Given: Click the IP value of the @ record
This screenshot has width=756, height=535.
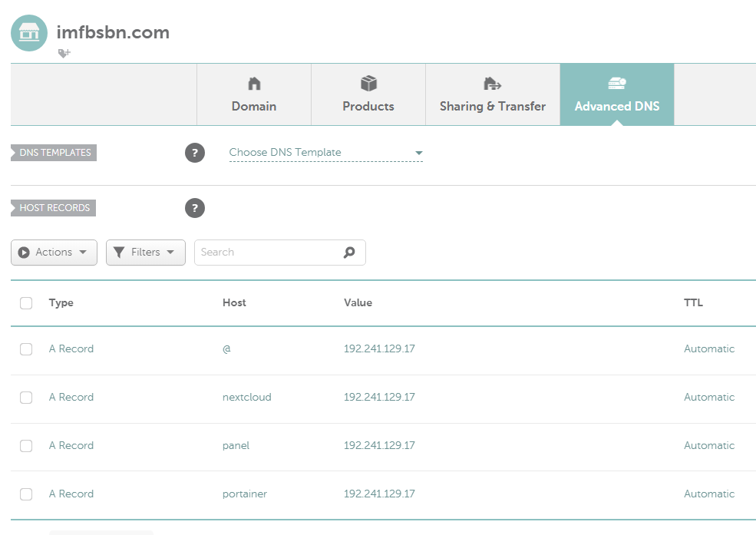Looking at the screenshot, I should (x=379, y=349).
